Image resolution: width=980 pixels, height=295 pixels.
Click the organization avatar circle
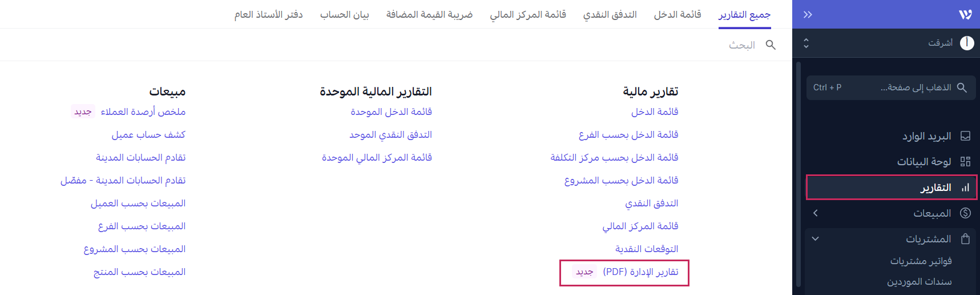pos(967,43)
